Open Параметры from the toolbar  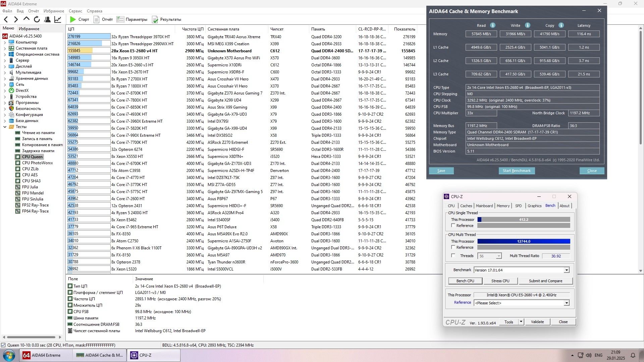click(132, 19)
